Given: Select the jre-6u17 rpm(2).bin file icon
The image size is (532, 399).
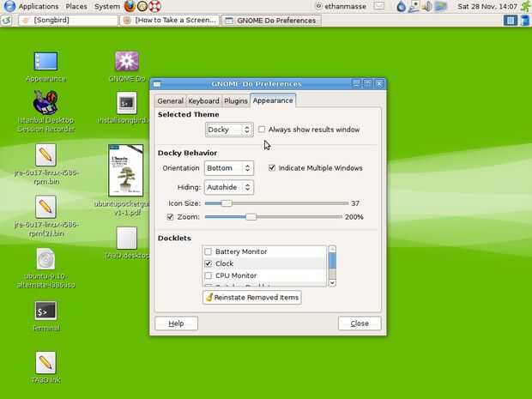Looking at the screenshot, I should point(45,207).
